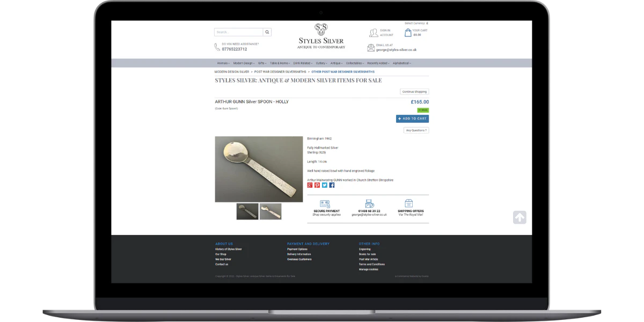644x322 pixels.
Task: Open the Collectables navigation menu
Action: (x=355, y=63)
